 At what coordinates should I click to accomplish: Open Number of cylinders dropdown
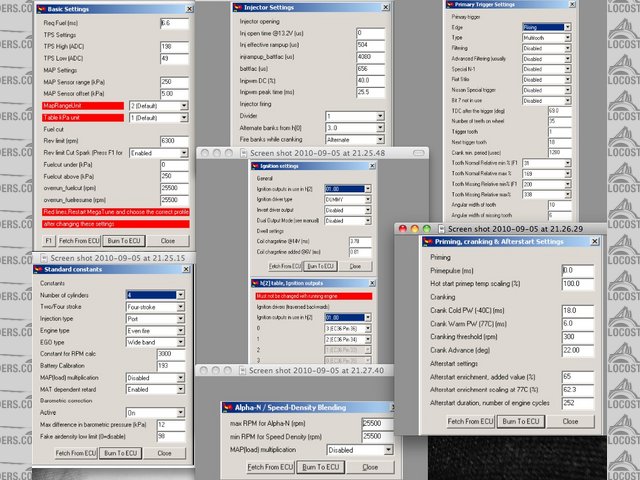coord(180,295)
